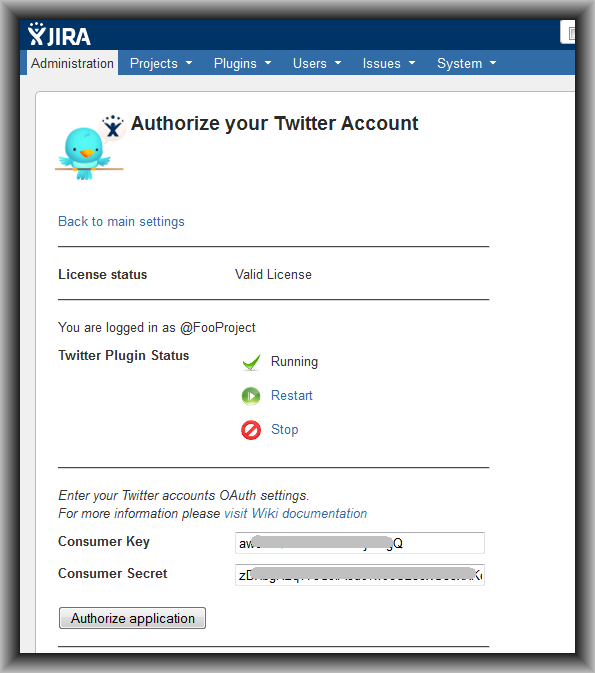
Task: Click the Valid License status text
Action: click(x=273, y=274)
